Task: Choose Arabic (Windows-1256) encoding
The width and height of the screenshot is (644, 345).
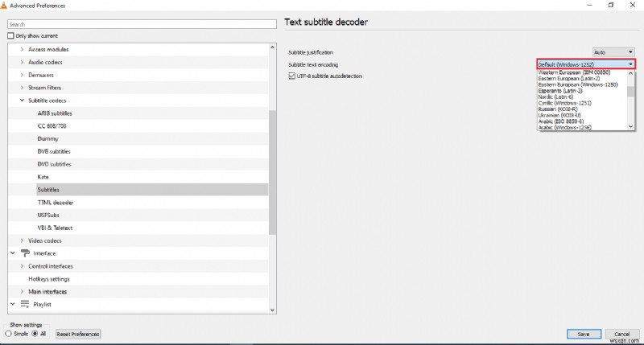Action: (x=565, y=127)
